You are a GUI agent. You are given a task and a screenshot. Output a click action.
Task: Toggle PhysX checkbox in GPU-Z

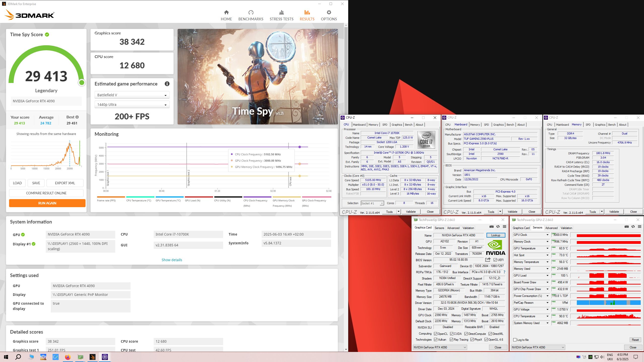pyautogui.click(x=472, y=340)
